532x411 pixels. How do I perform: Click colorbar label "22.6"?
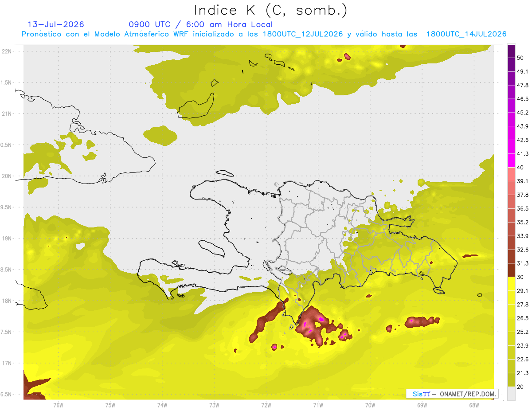(523, 360)
